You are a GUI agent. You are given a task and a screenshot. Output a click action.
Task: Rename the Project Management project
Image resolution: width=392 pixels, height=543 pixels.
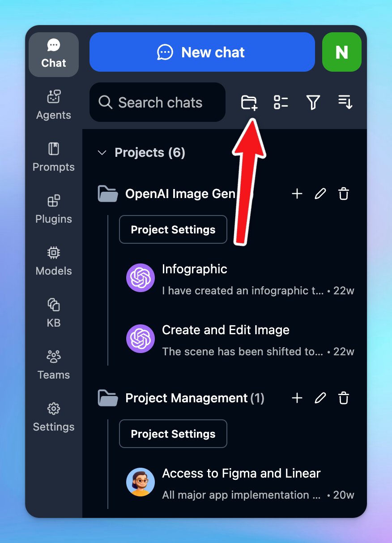pyautogui.click(x=320, y=398)
